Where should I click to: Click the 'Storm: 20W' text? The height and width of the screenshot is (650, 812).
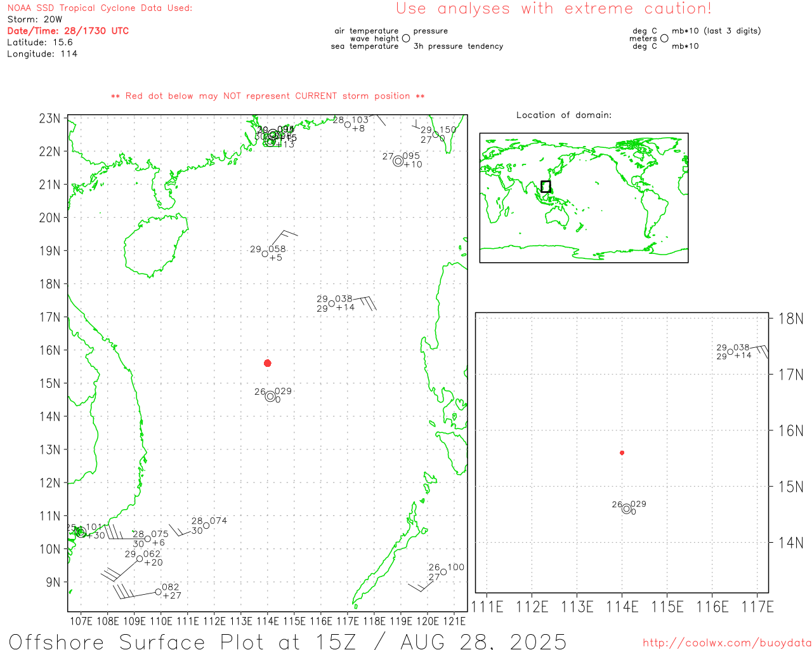(x=35, y=19)
